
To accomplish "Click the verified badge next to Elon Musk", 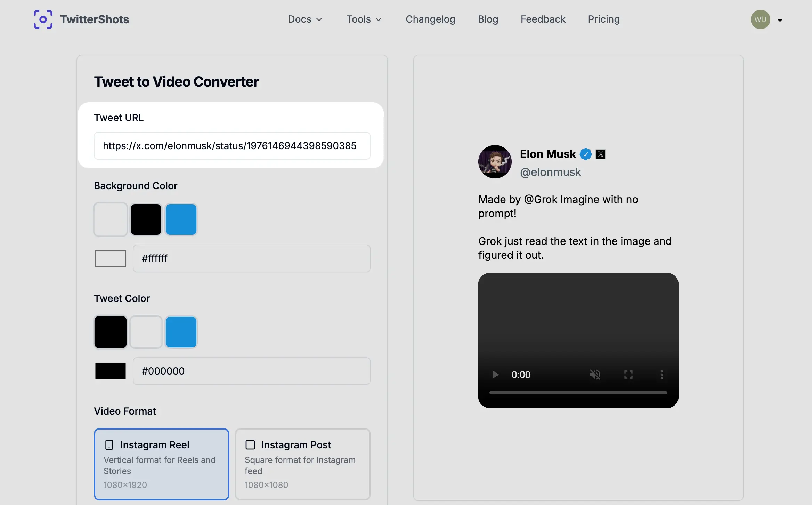I will tap(586, 154).
